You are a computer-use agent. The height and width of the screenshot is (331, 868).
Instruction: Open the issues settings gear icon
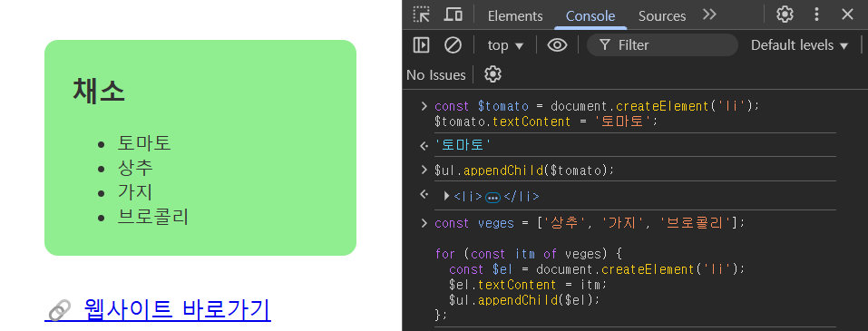click(x=493, y=74)
